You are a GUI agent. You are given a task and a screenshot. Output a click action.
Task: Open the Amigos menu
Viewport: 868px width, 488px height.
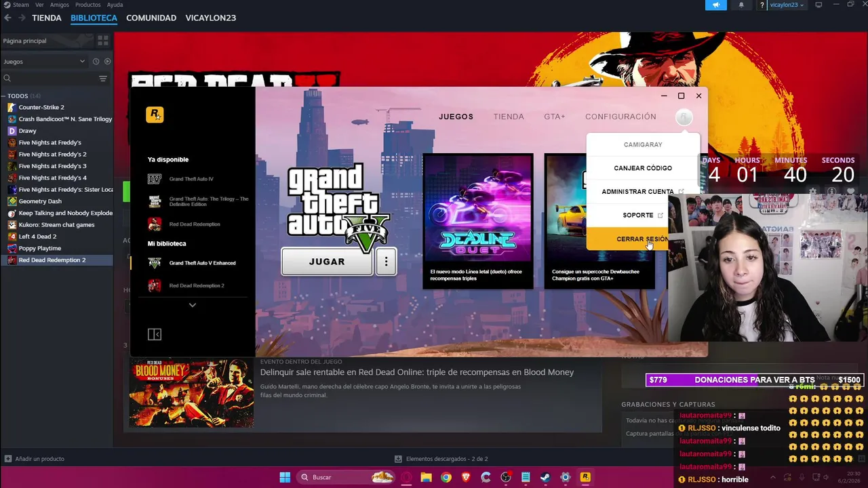(x=60, y=5)
